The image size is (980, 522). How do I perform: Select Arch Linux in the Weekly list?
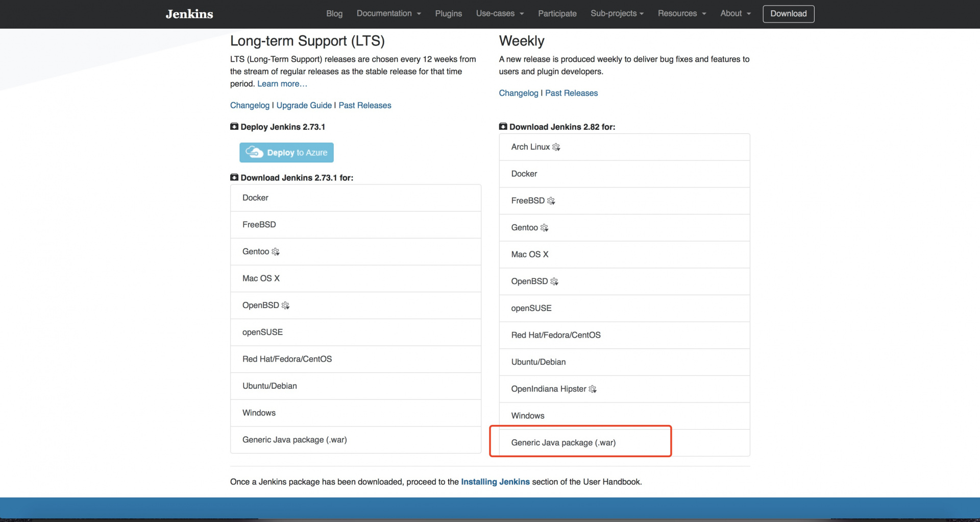(624, 147)
